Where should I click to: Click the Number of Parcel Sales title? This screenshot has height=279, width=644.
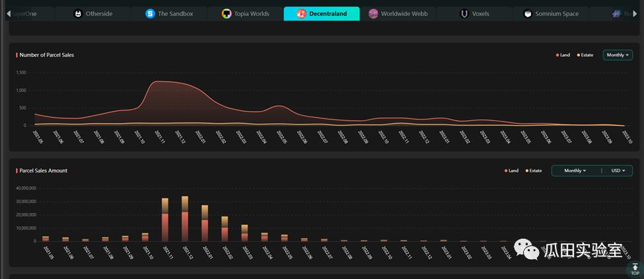point(47,55)
